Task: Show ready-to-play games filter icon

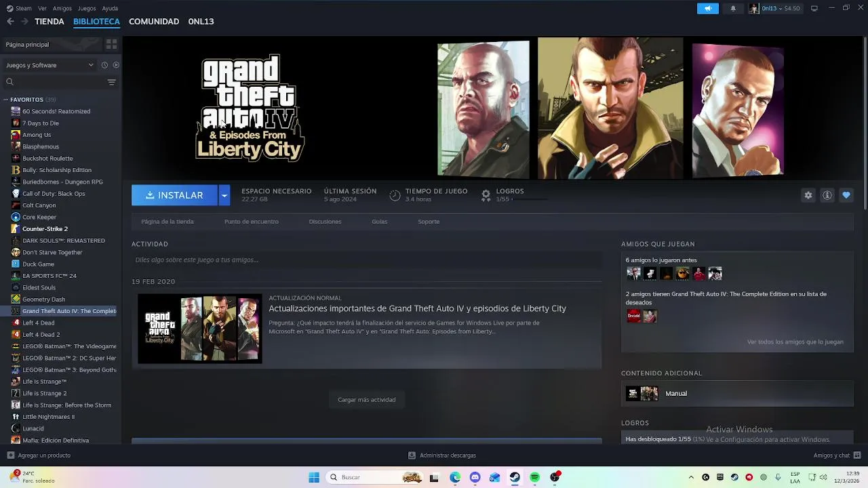Action: tap(116, 65)
